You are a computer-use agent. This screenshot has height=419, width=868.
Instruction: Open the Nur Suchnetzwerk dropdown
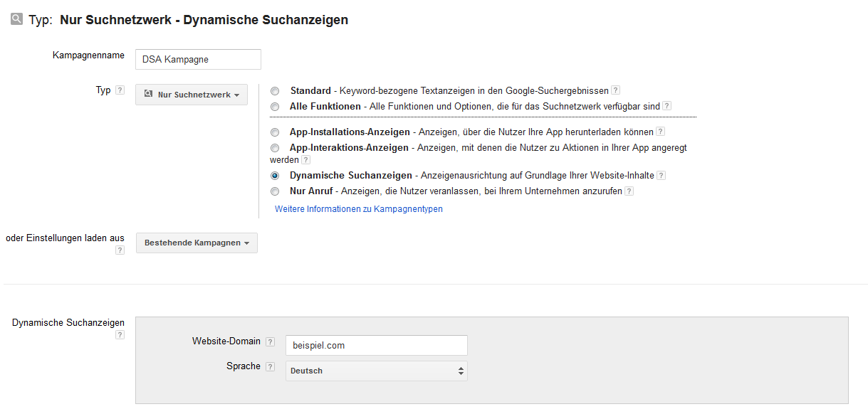pos(191,94)
